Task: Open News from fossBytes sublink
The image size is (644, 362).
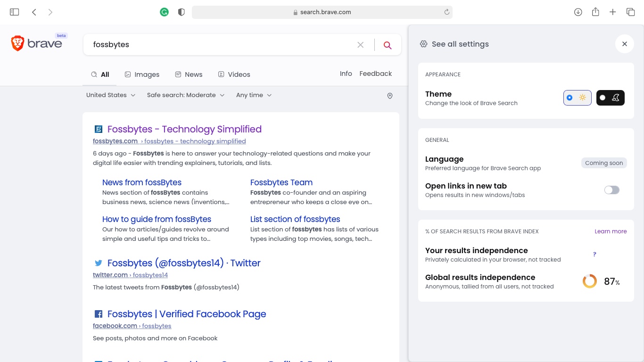Action: pyautogui.click(x=142, y=182)
